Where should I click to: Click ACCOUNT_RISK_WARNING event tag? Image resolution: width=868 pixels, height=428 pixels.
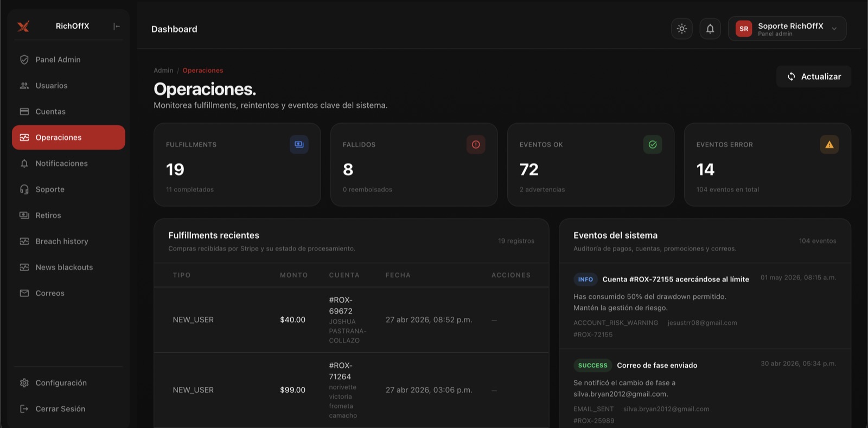[616, 323]
